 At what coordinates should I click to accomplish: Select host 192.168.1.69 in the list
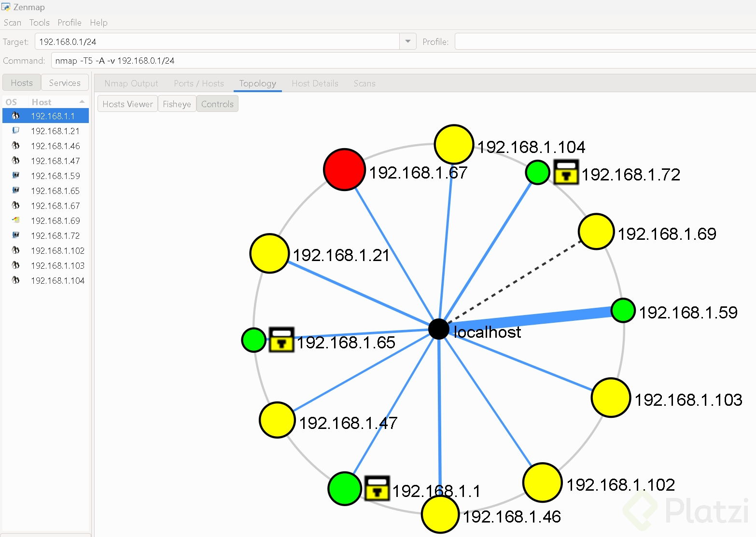click(46, 220)
